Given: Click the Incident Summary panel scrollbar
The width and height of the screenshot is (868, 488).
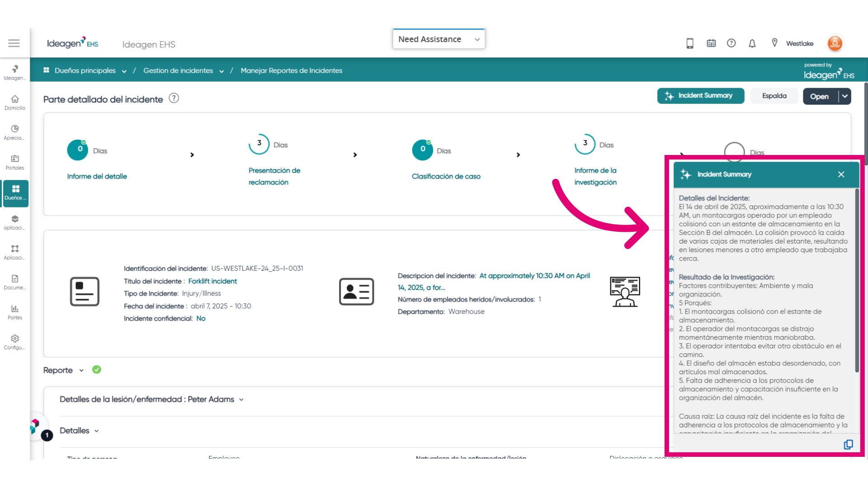Looking at the screenshot, I should pyautogui.click(x=857, y=280).
